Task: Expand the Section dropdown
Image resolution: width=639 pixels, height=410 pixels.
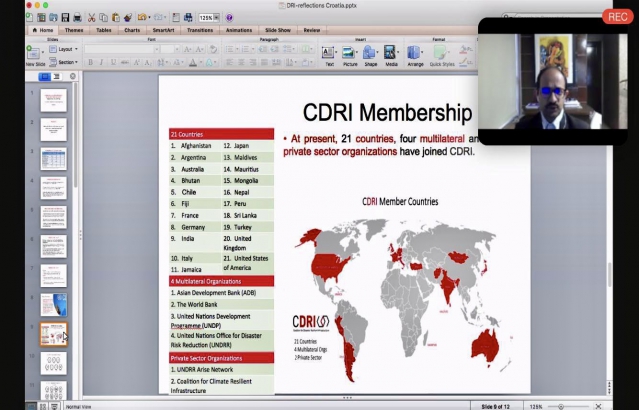Action: point(67,62)
